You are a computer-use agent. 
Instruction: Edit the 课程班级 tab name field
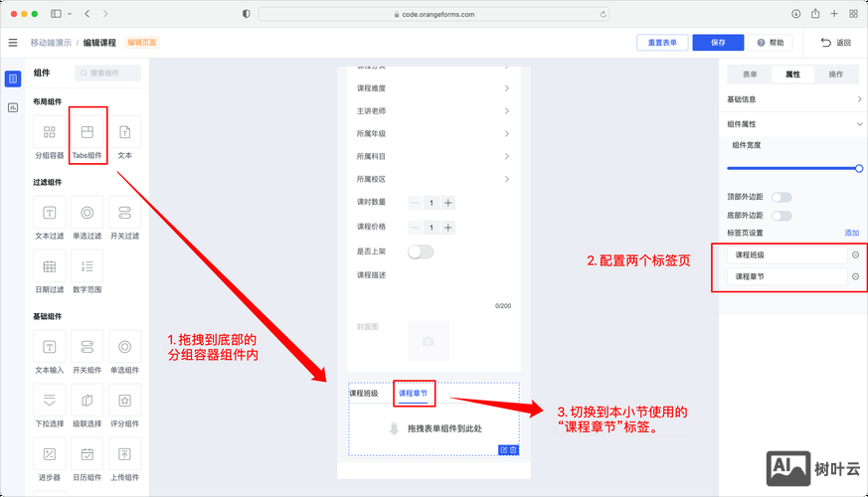point(786,254)
